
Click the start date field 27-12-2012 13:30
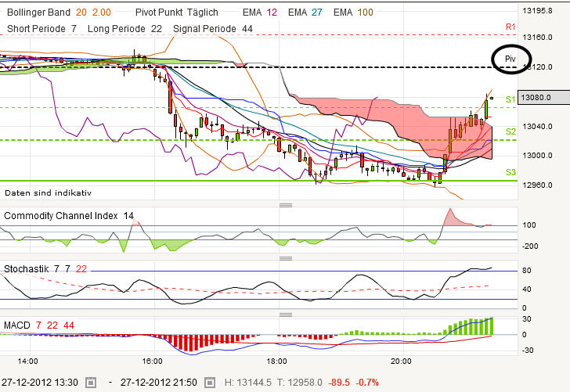40,383
